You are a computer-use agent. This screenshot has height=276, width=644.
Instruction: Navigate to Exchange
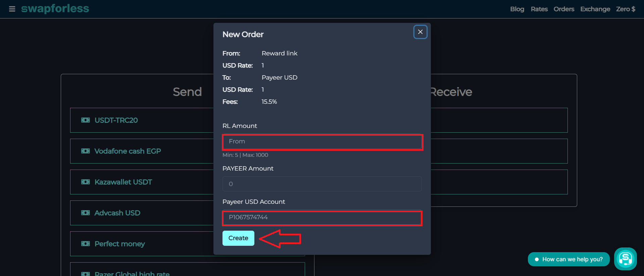click(x=595, y=9)
